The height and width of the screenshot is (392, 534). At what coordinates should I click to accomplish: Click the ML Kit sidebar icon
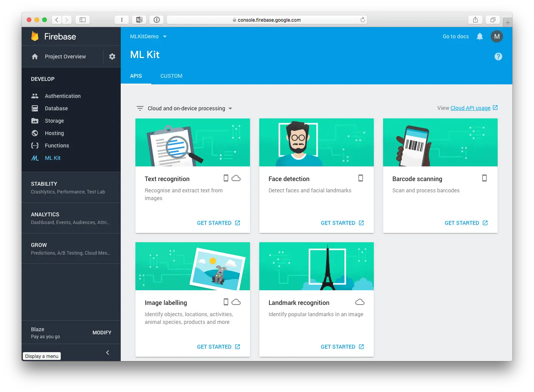35,158
